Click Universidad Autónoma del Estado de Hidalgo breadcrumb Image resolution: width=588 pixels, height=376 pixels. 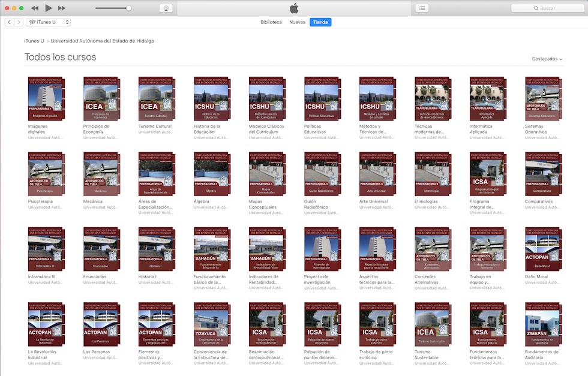pos(103,41)
